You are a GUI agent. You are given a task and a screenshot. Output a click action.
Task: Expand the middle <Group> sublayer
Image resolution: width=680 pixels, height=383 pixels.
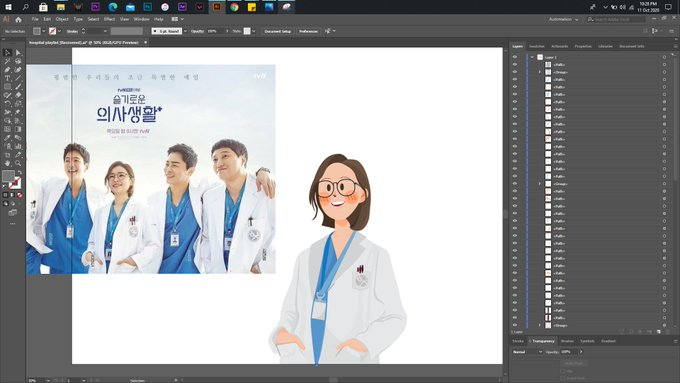click(540, 183)
